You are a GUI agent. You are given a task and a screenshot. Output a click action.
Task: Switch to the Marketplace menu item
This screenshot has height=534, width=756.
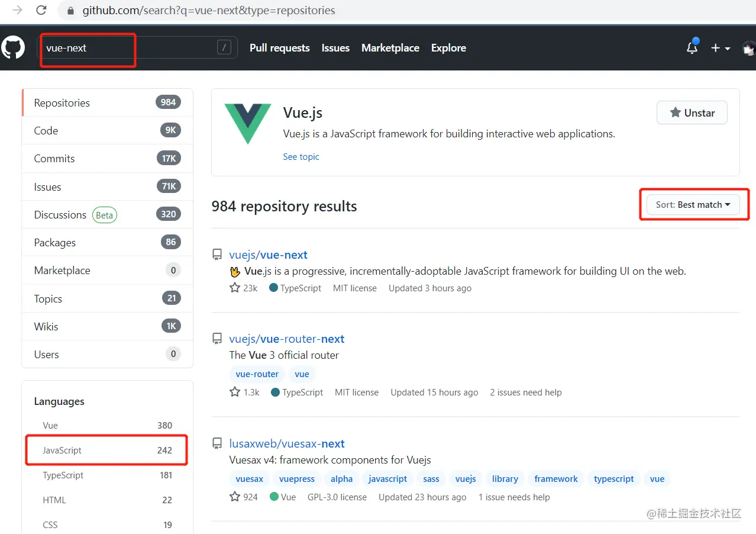point(390,48)
